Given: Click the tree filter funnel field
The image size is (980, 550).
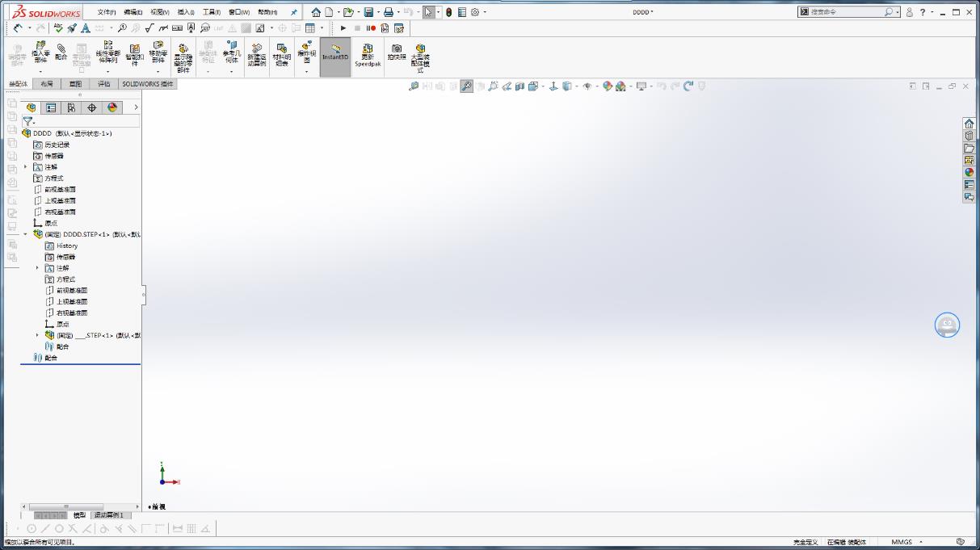Looking at the screenshot, I should [x=81, y=121].
